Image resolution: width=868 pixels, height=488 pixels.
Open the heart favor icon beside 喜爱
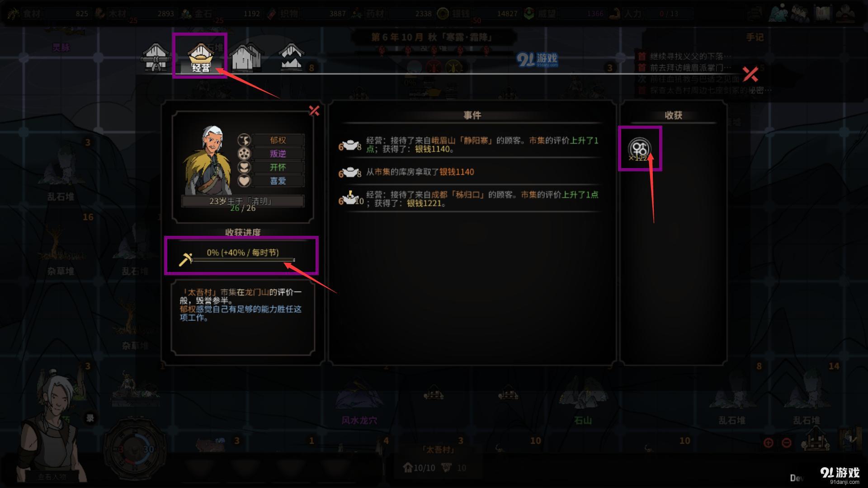click(x=244, y=181)
